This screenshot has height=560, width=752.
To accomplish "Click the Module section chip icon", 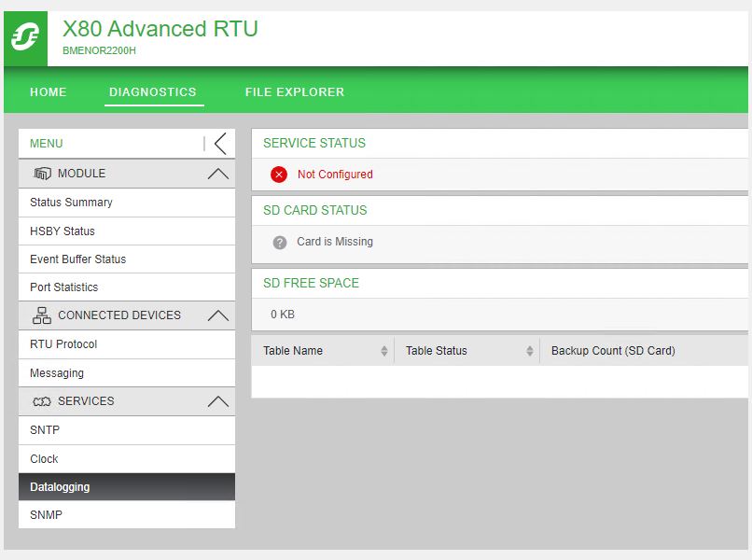I will click(x=42, y=174).
